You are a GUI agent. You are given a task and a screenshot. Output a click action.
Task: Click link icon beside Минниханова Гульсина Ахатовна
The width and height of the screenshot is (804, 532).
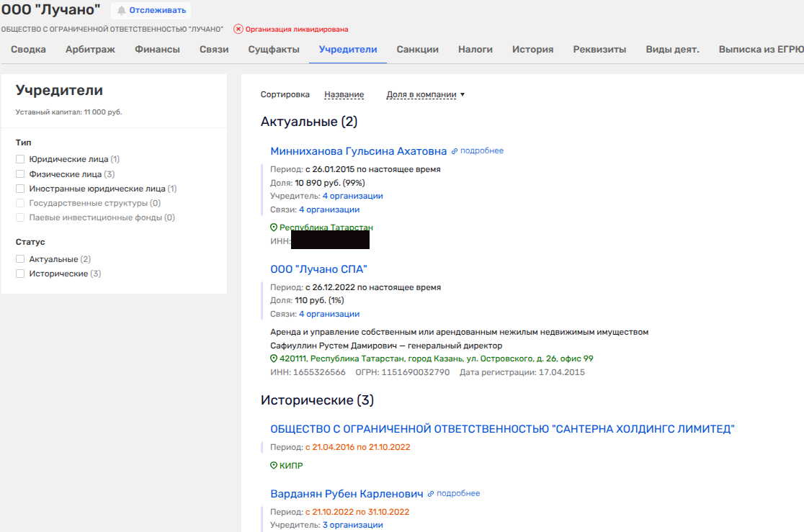[455, 151]
